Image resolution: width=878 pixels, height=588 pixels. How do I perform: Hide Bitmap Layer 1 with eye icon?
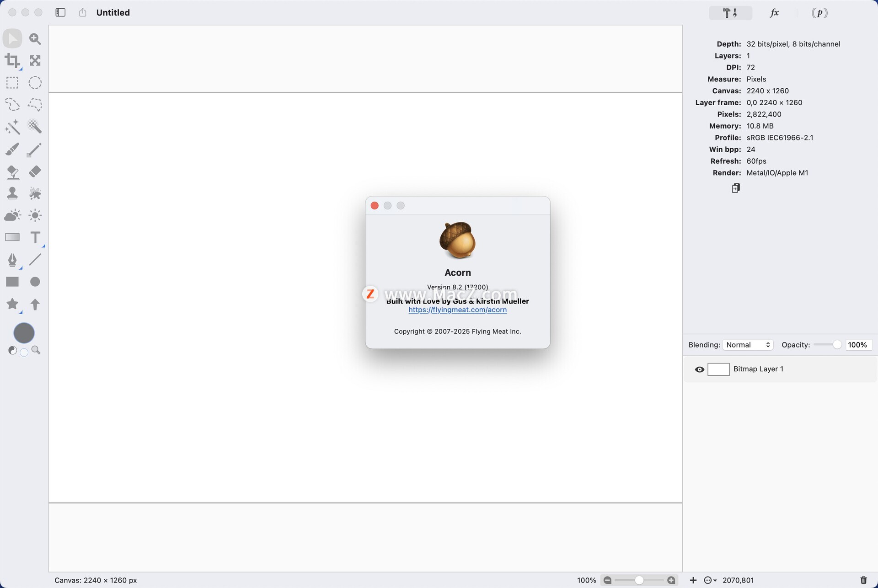699,369
